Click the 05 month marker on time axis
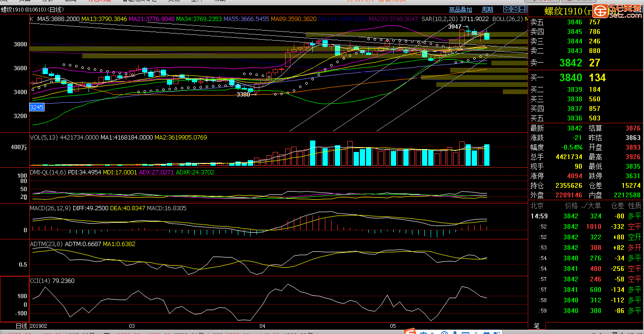Screen dimensions: 644x334 [x=393, y=326]
